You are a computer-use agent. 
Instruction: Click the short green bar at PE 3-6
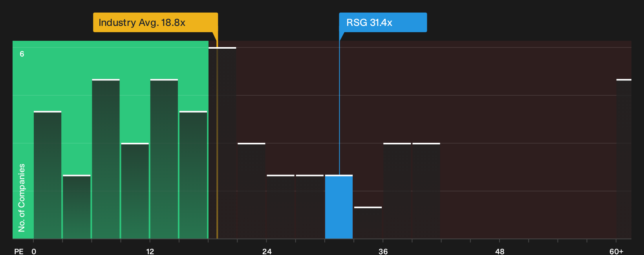coord(77,207)
